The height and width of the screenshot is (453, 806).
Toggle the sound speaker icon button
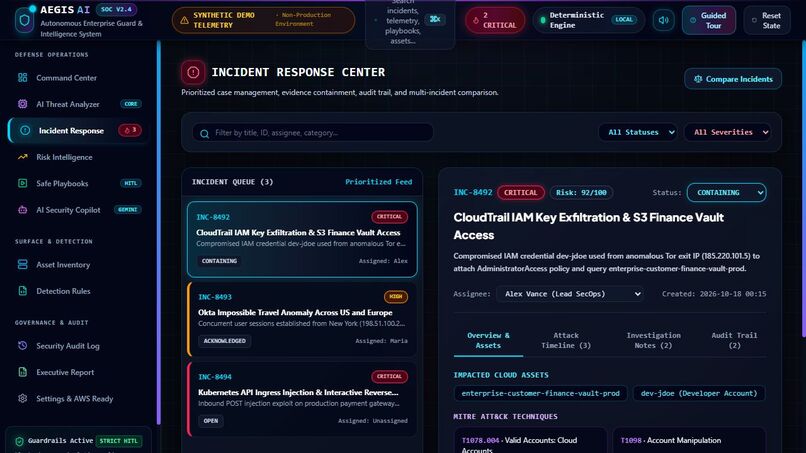[x=664, y=20]
